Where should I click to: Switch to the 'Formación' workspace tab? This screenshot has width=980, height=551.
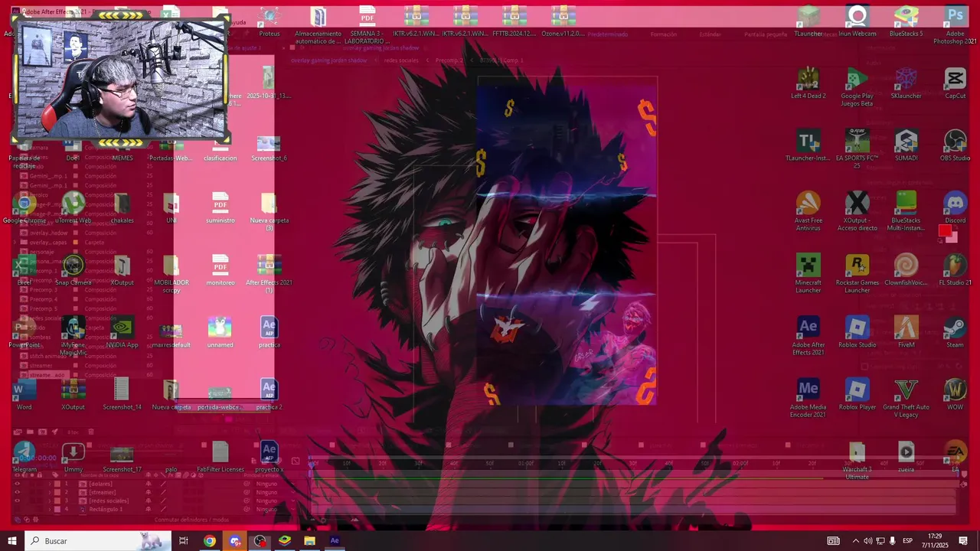664,34
